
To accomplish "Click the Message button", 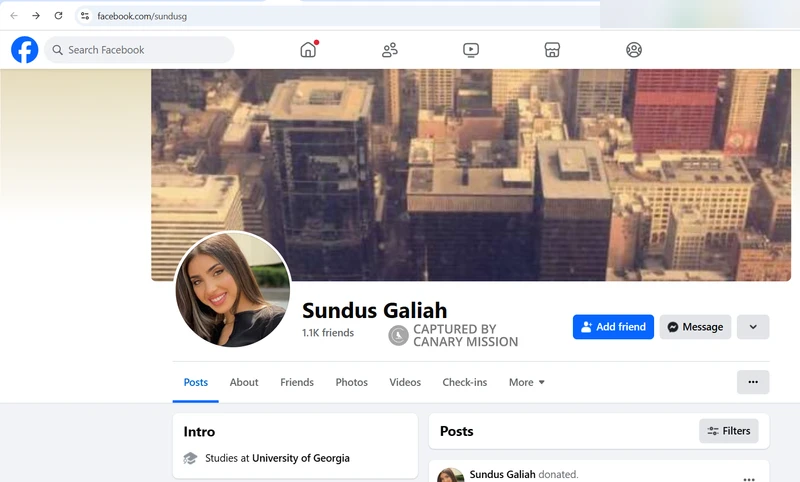I will tap(695, 327).
